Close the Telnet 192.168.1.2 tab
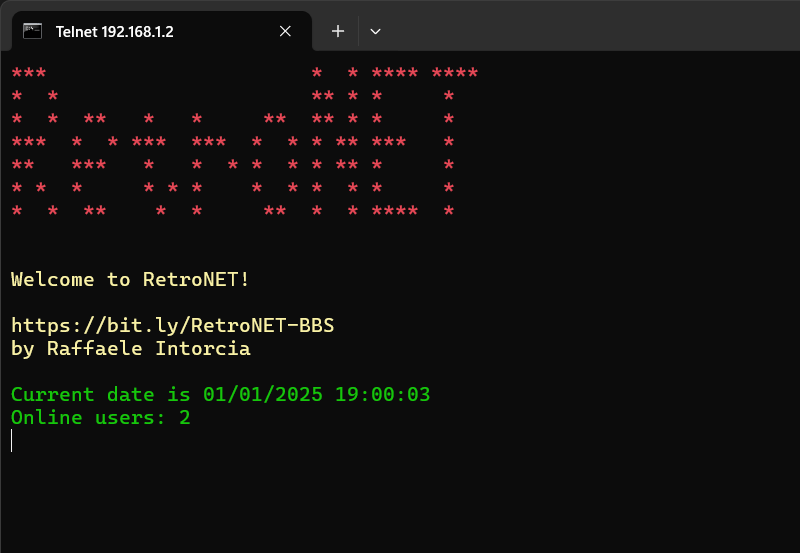 (x=285, y=31)
